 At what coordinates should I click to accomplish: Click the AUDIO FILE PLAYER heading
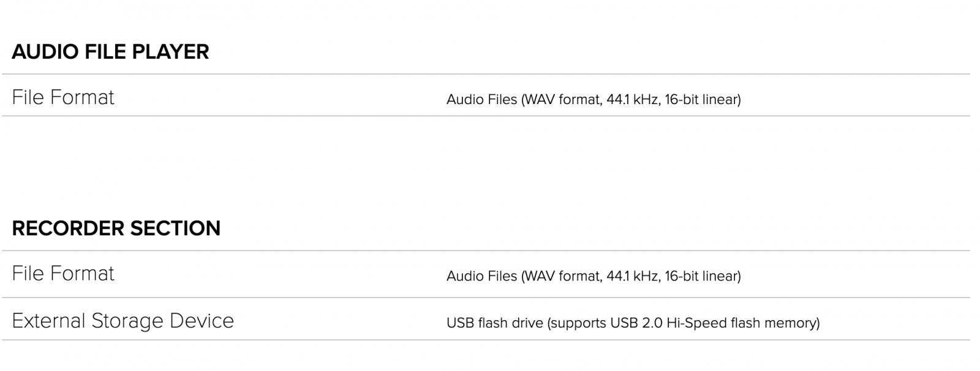(110, 52)
